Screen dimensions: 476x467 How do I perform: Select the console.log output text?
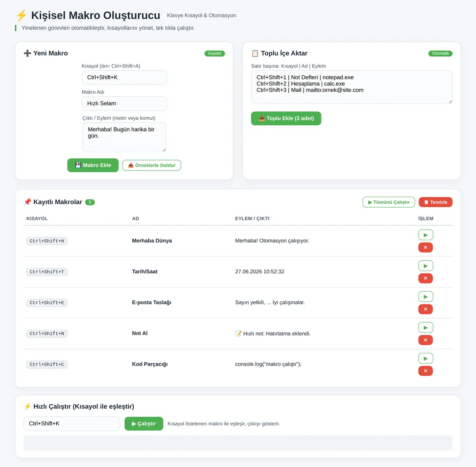(x=268, y=364)
